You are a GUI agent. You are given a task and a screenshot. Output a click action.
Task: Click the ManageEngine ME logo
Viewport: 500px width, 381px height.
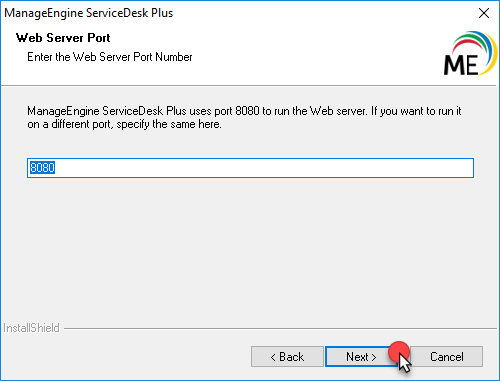point(470,53)
